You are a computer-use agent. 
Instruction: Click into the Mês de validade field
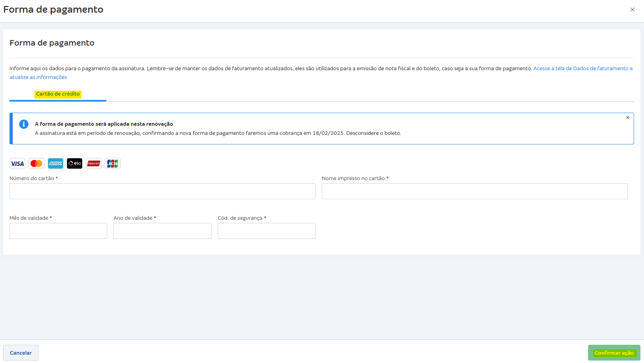tap(58, 231)
